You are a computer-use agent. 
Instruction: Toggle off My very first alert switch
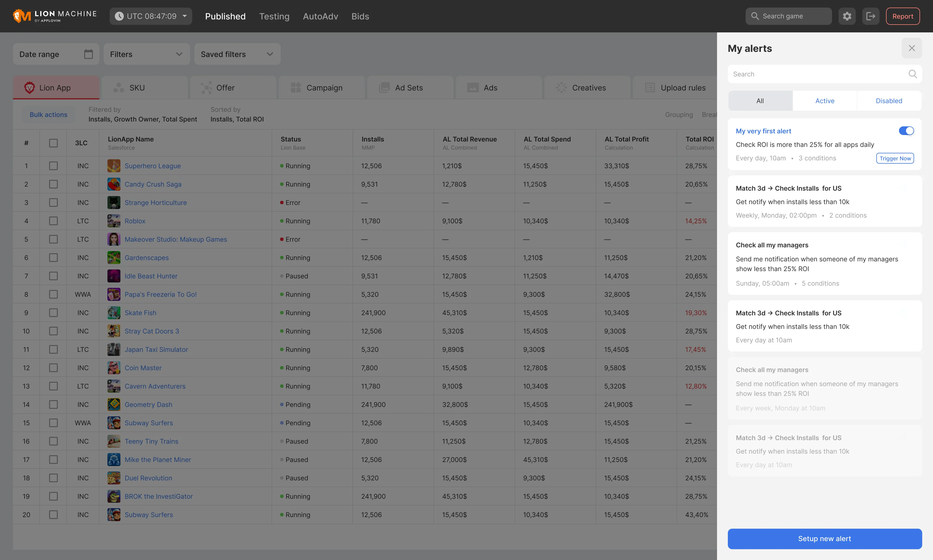(906, 131)
